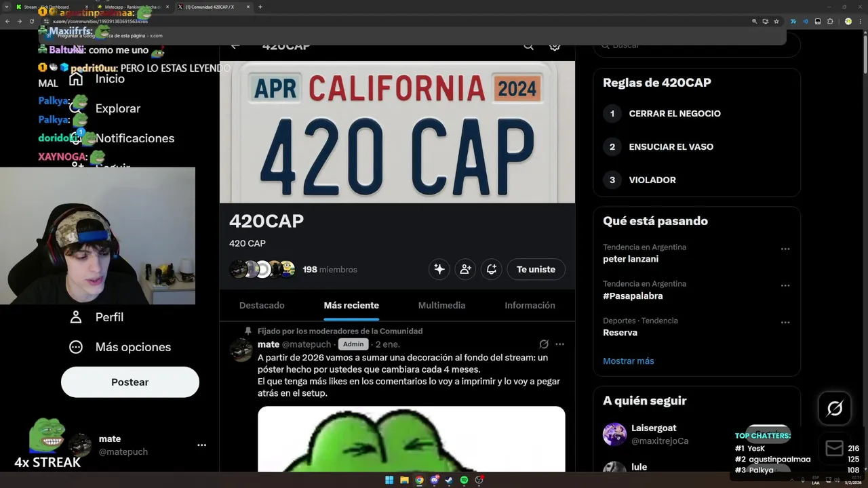The height and width of the screenshot is (488, 868).
Task: Open Steam from the taskbar
Action: tap(449, 480)
